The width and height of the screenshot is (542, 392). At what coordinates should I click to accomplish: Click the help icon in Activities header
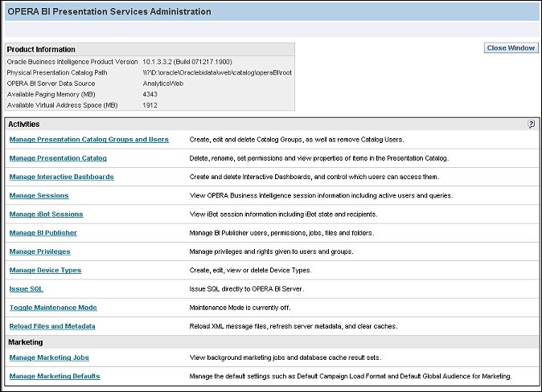coord(532,125)
